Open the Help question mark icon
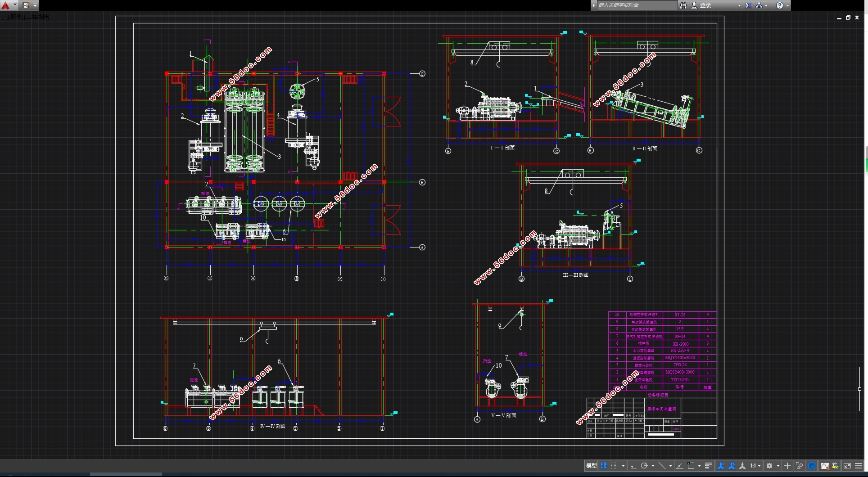Image resolution: width=868 pixels, height=477 pixels. [780, 5]
